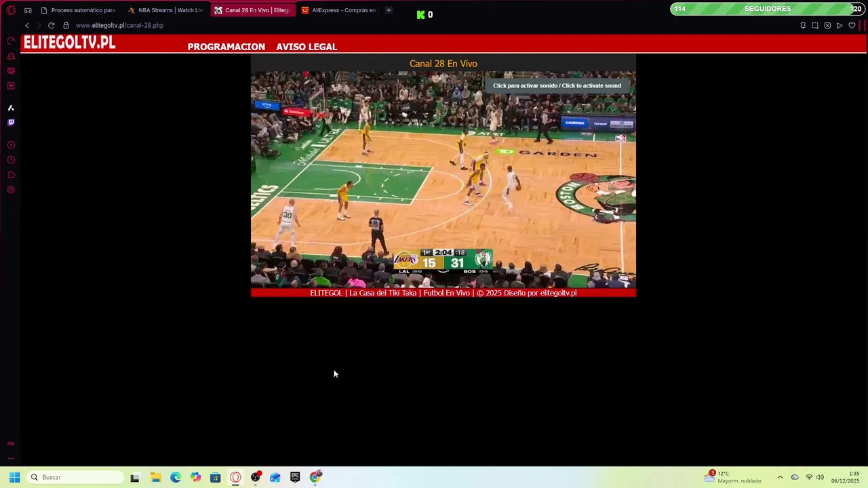Click the green K counter overlay icon
Viewport: 868px width, 488px height.
[420, 15]
